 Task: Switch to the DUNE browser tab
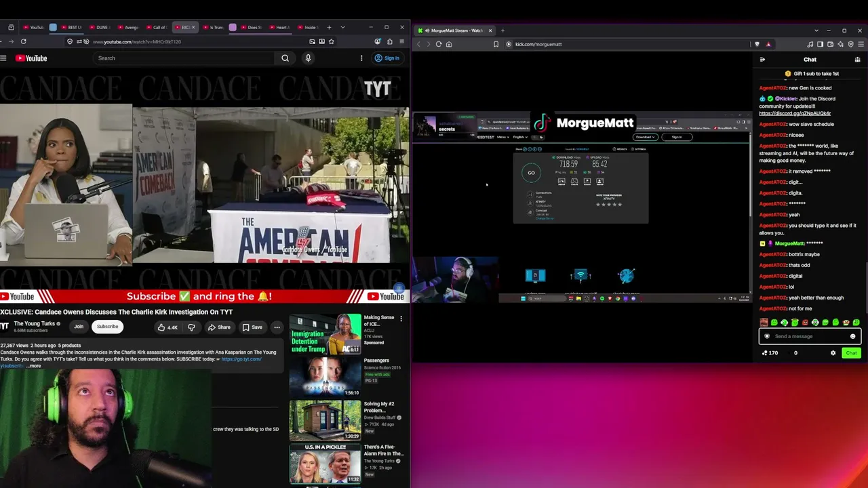[99, 28]
